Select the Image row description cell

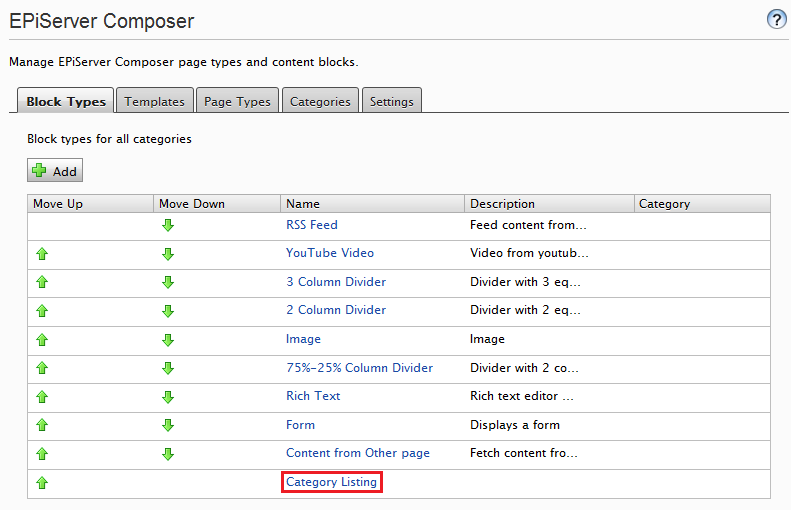click(487, 339)
